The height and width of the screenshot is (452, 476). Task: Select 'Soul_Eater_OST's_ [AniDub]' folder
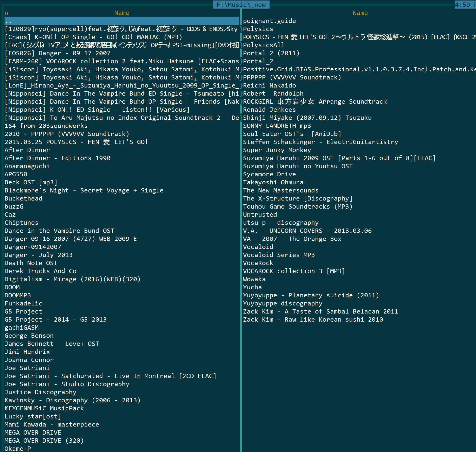[292, 134]
